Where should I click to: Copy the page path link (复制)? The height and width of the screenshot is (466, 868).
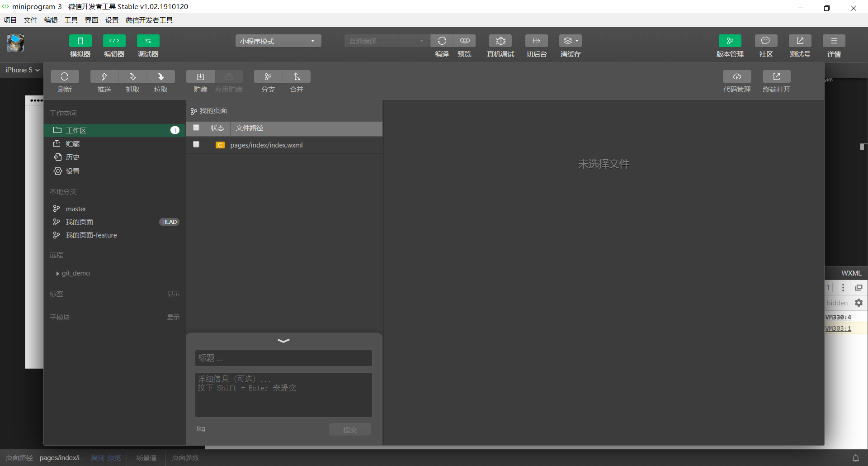98,458
